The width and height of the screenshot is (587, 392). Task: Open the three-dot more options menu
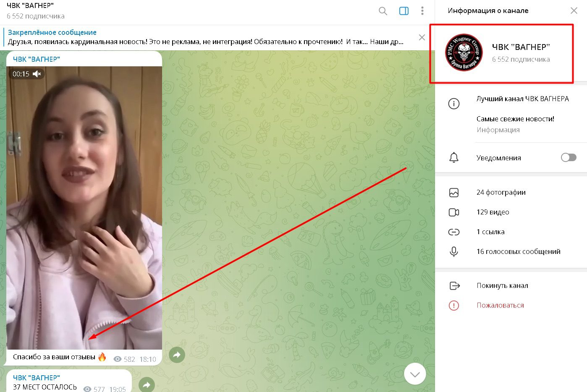click(x=422, y=11)
